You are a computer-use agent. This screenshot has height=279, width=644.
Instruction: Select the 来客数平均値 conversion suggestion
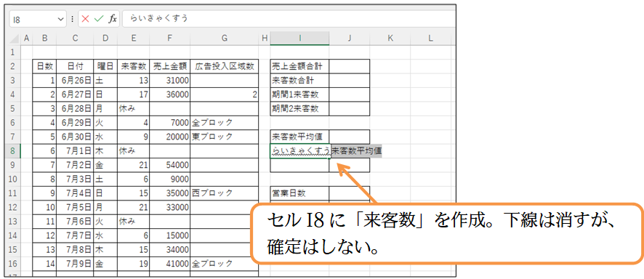click(x=356, y=151)
